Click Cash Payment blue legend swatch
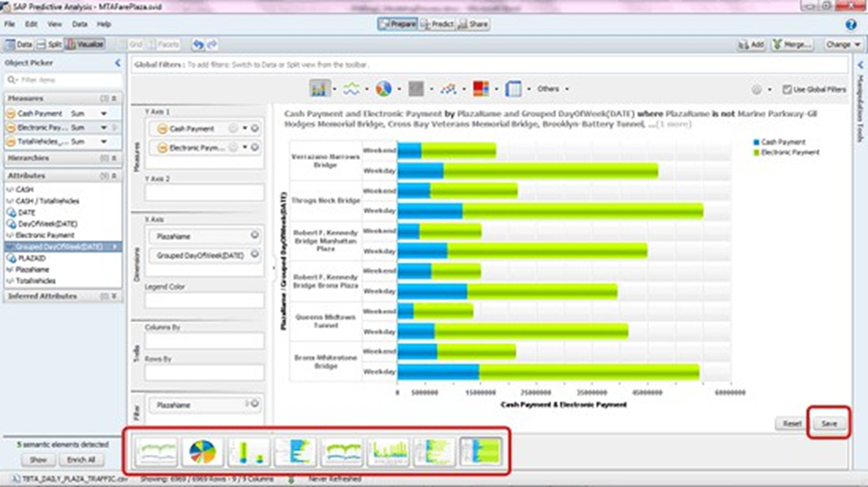The width and height of the screenshot is (868, 487). 757,142
